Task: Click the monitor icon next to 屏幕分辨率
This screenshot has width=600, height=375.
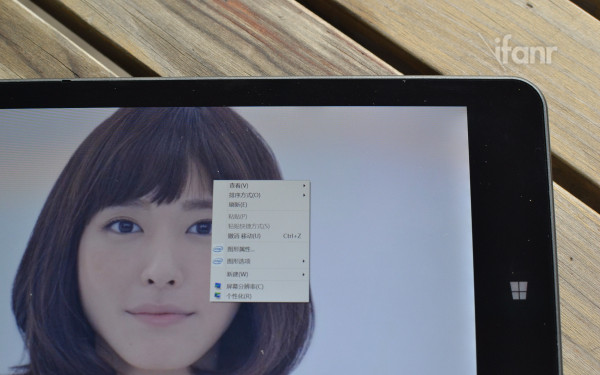Action: (x=218, y=286)
